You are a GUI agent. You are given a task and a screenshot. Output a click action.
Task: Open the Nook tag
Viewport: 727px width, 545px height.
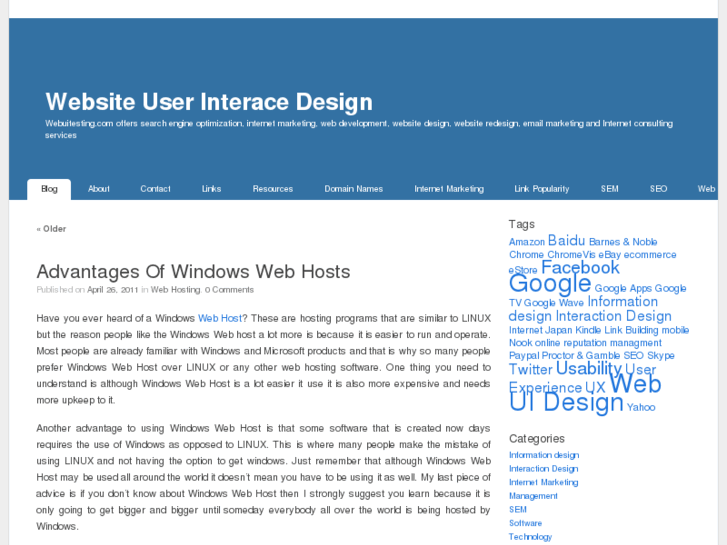[x=521, y=343]
